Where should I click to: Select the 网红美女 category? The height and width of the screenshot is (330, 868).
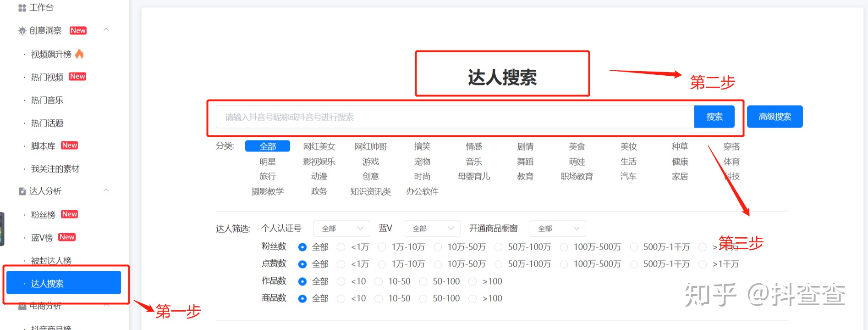[319, 146]
